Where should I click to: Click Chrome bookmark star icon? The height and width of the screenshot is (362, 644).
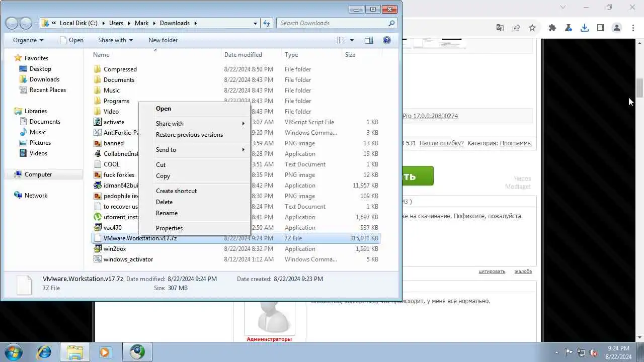coord(532,28)
